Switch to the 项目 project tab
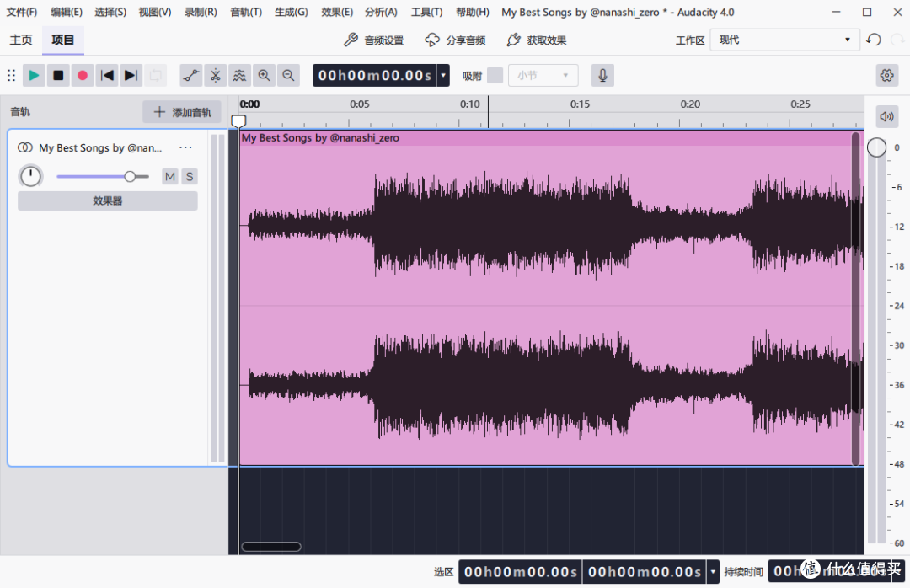Image resolution: width=910 pixels, height=588 pixels. pos(62,40)
